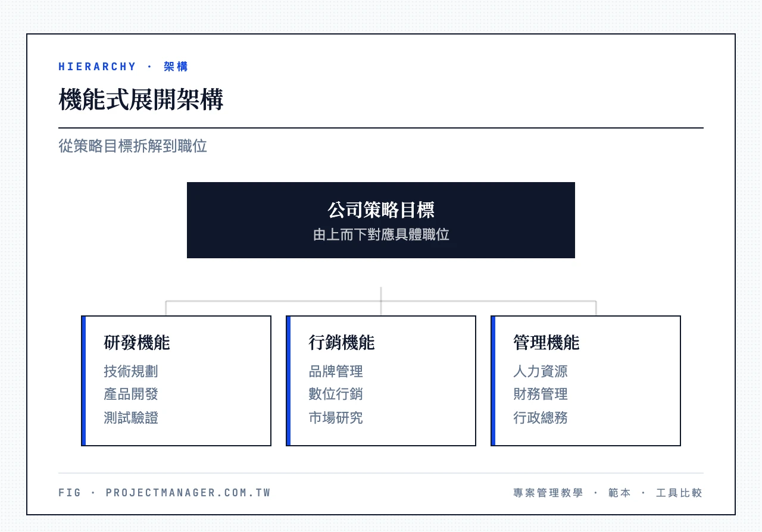Click the 機能式展開架構 main title
The width and height of the screenshot is (762, 532).
[141, 100]
